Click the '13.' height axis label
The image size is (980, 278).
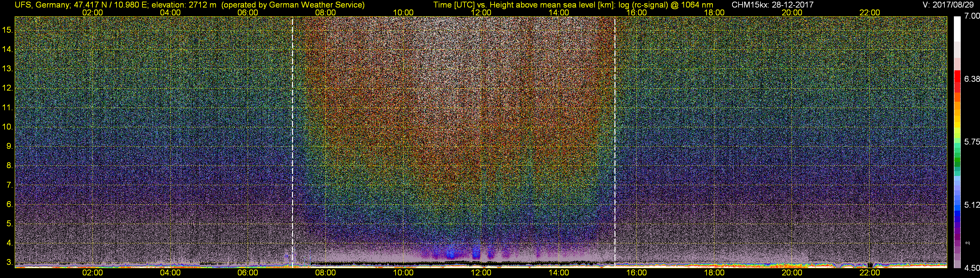8,69
